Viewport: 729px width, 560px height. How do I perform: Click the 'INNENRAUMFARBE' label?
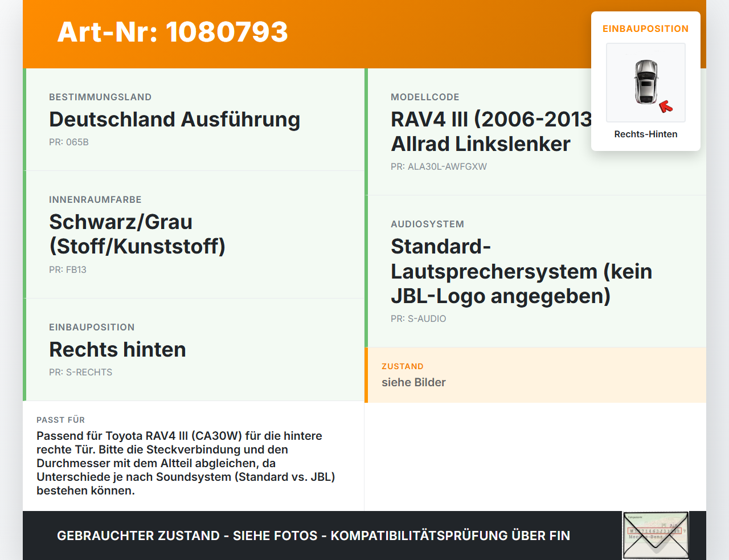(x=95, y=200)
